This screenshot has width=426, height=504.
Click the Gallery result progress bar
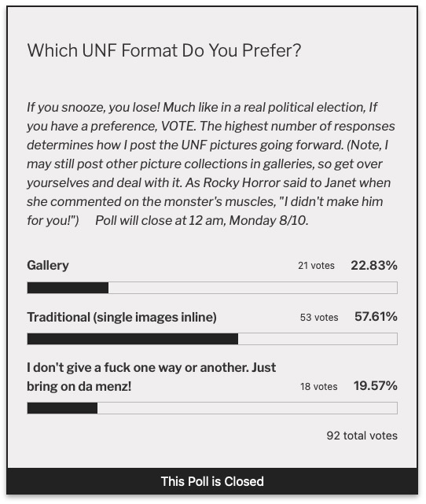pyautogui.click(x=212, y=288)
